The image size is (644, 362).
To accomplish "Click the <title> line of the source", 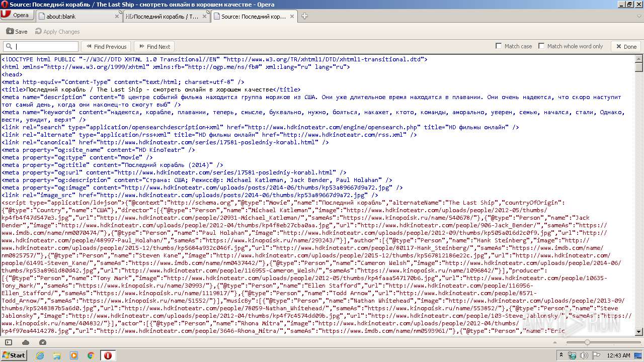I will click(x=151, y=89).
